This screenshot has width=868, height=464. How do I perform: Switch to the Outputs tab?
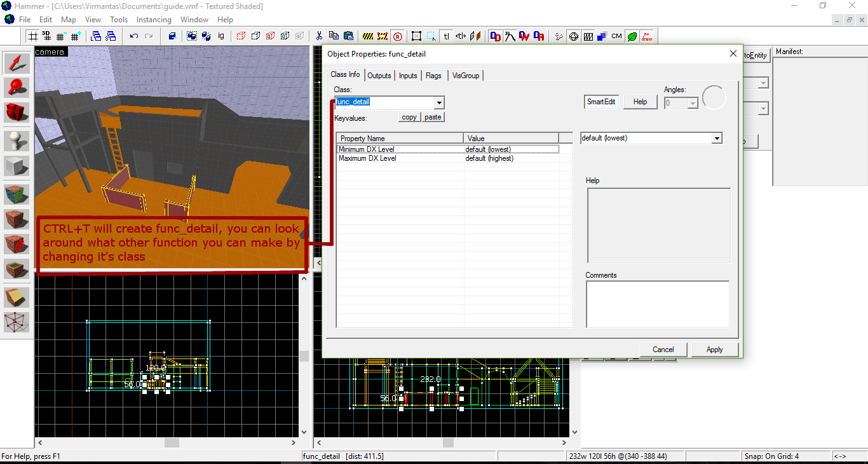point(379,76)
